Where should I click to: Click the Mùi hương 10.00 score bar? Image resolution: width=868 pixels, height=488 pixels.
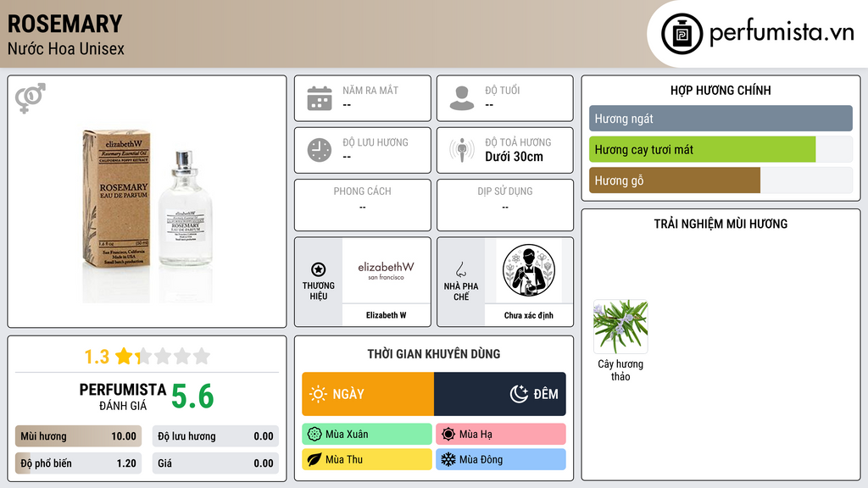[78, 436]
